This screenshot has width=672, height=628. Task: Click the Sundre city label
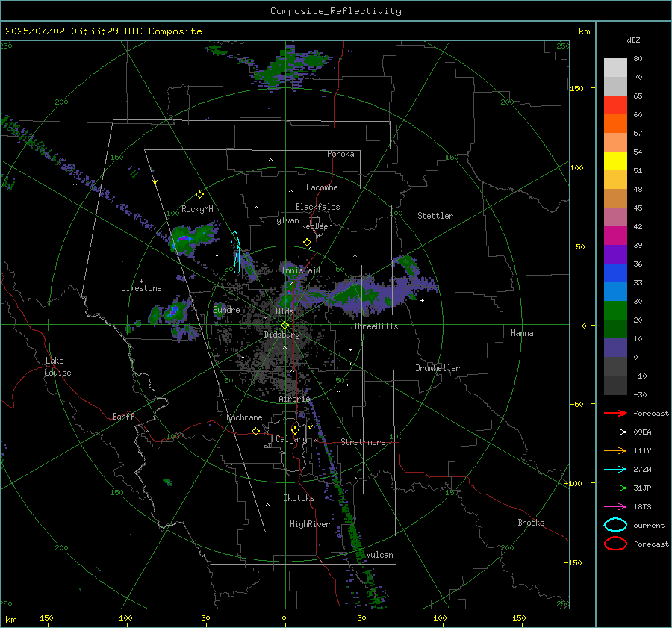click(226, 309)
